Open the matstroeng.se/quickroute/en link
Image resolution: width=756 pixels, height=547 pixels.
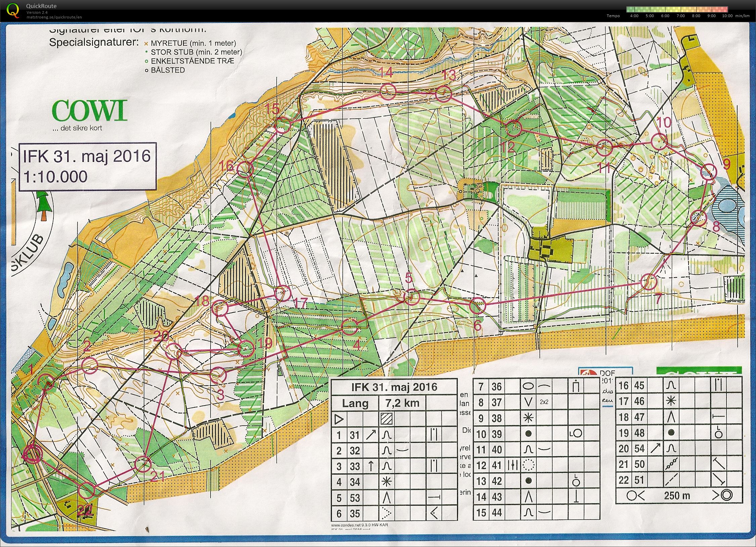[x=54, y=17]
